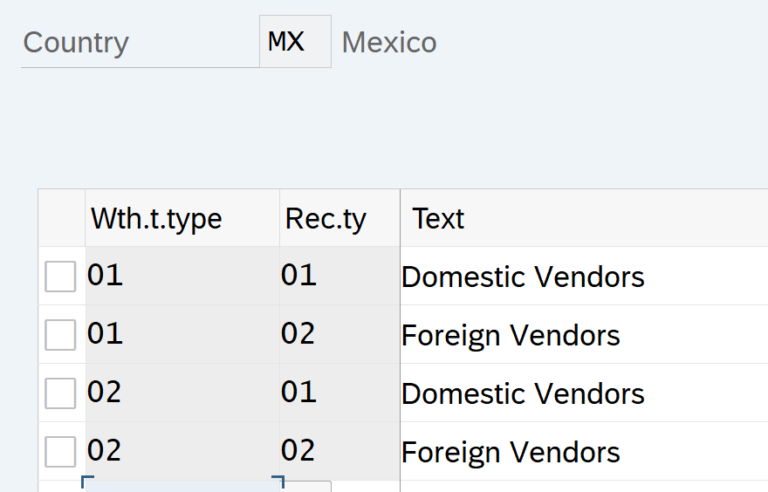The width and height of the screenshot is (768, 492).
Task: Tick the row selector for type 01 Foreign Vendors
Action: 61,334
